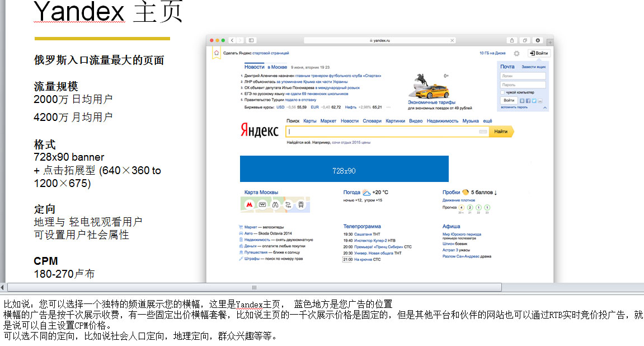Screen dimensions: 644x346
Task: Click the home bookmark icon on Yandex page
Action: click(x=217, y=53)
